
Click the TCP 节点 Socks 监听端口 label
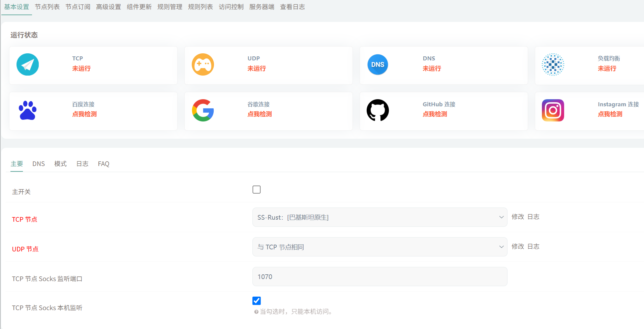tap(47, 279)
